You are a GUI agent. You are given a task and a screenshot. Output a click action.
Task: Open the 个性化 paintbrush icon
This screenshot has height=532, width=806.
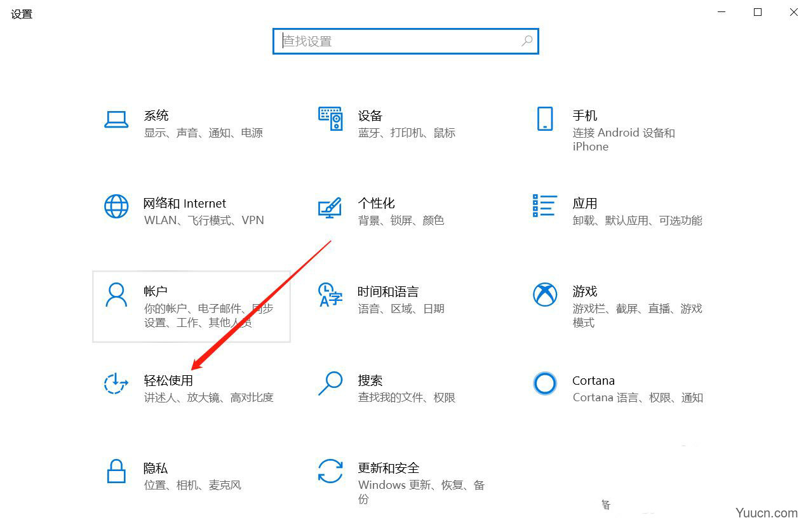[330, 207]
